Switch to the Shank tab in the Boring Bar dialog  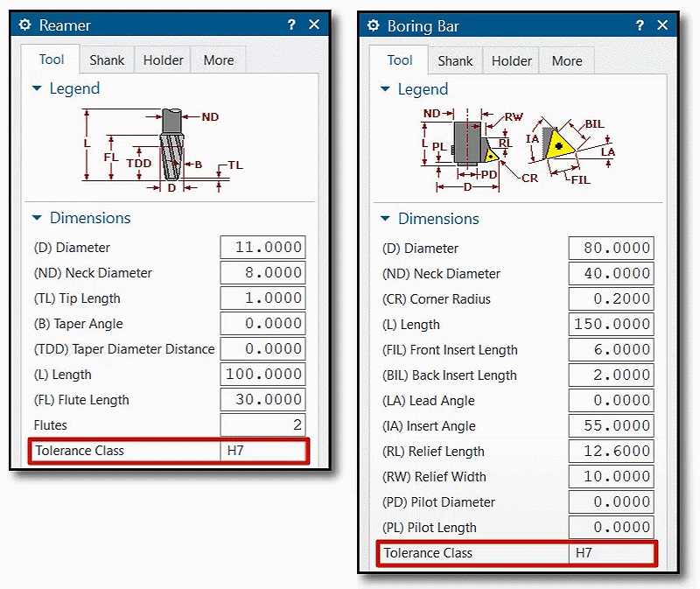pyautogui.click(x=454, y=60)
